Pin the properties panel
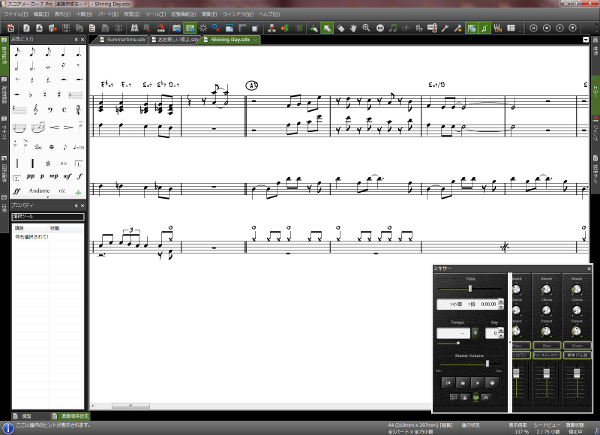The image size is (600, 435). click(x=76, y=205)
